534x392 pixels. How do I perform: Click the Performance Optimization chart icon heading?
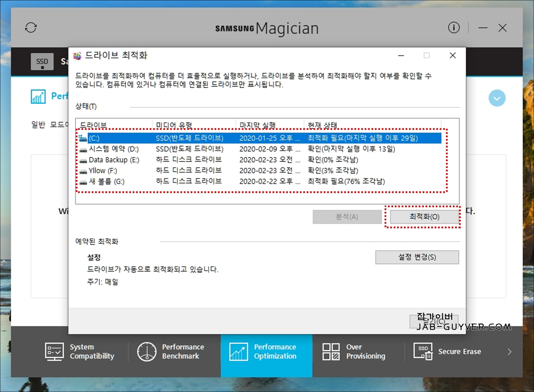(x=38, y=96)
